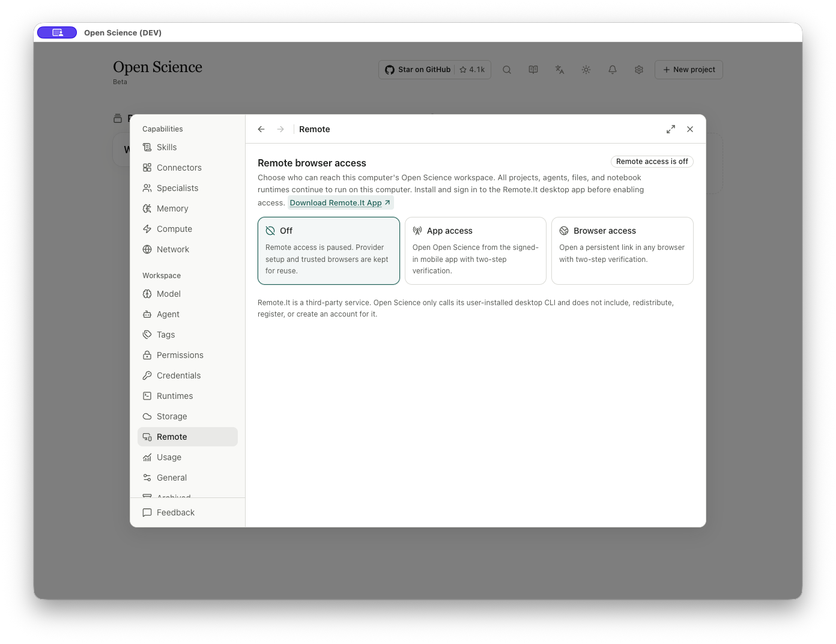Open the Network settings section

click(x=187, y=249)
